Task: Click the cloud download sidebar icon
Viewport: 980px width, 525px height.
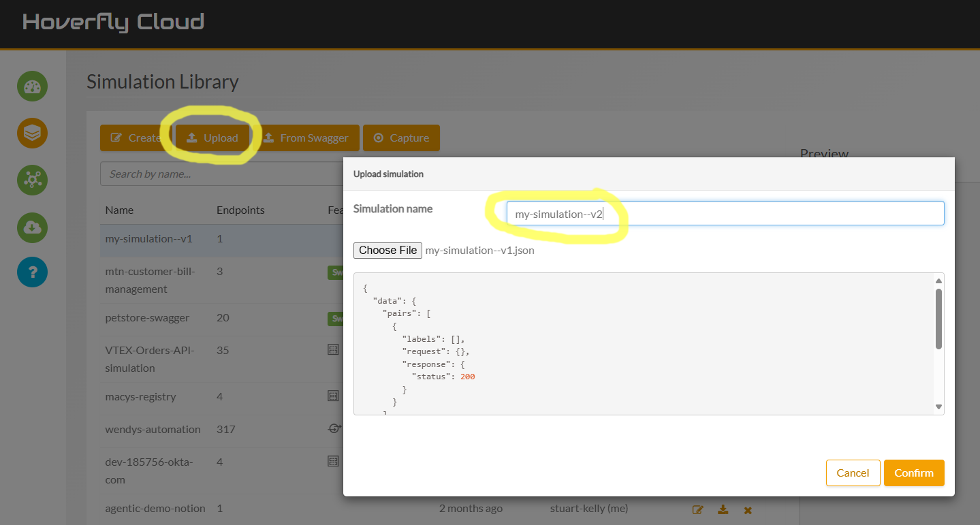Action: pyautogui.click(x=32, y=227)
